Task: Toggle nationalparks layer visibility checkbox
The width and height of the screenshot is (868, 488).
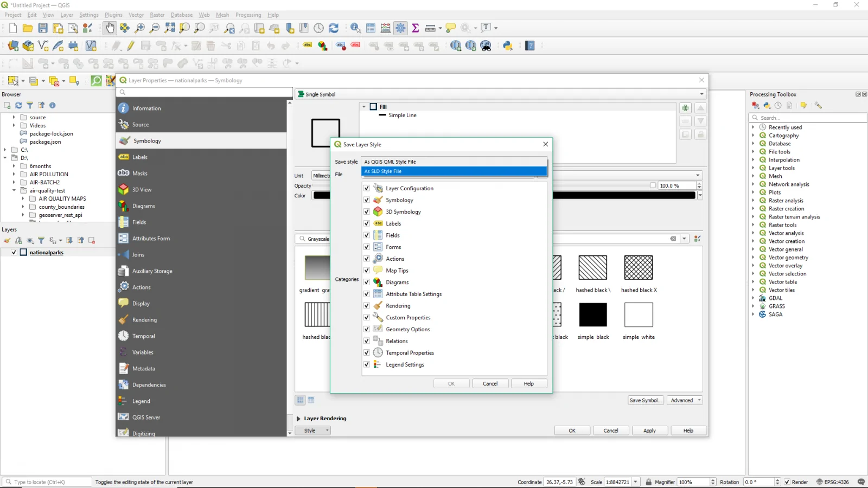Action: [x=14, y=252]
